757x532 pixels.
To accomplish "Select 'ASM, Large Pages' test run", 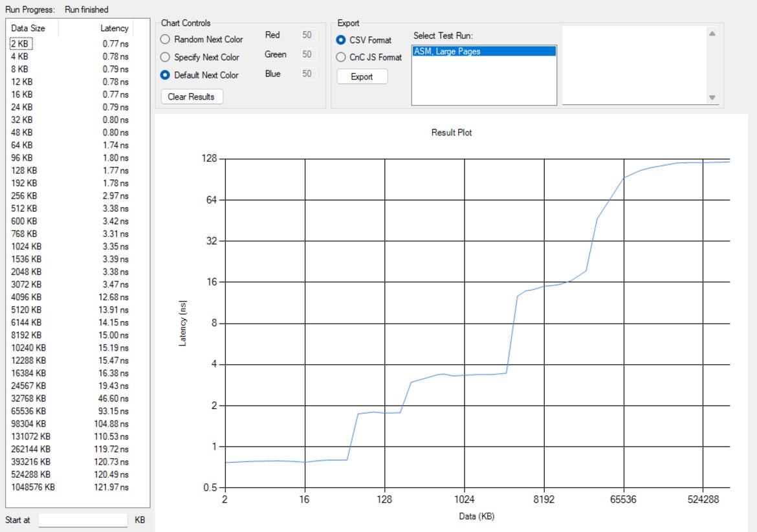I will point(484,51).
